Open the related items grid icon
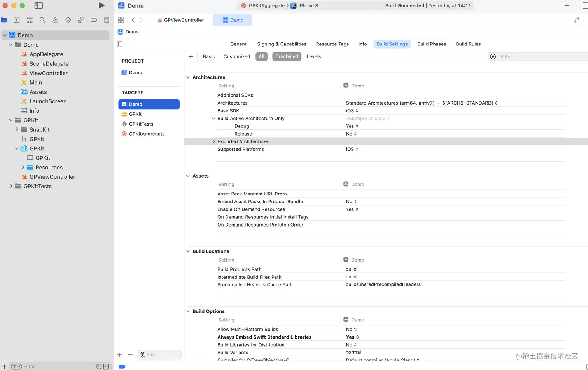588x370 pixels. coord(121,20)
